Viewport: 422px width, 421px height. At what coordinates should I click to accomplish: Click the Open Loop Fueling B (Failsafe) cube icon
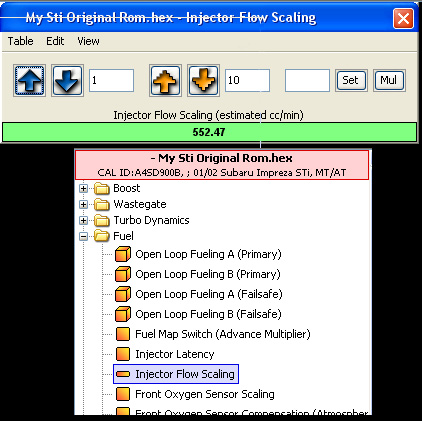[123, 314]
